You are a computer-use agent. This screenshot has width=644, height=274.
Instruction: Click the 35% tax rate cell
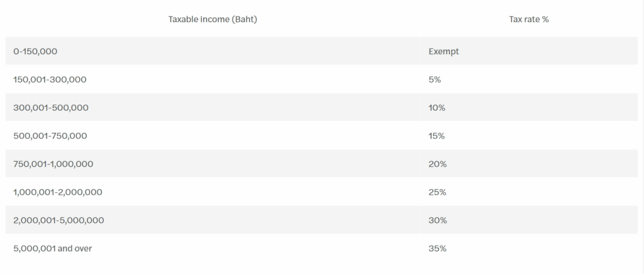(529, 248)
